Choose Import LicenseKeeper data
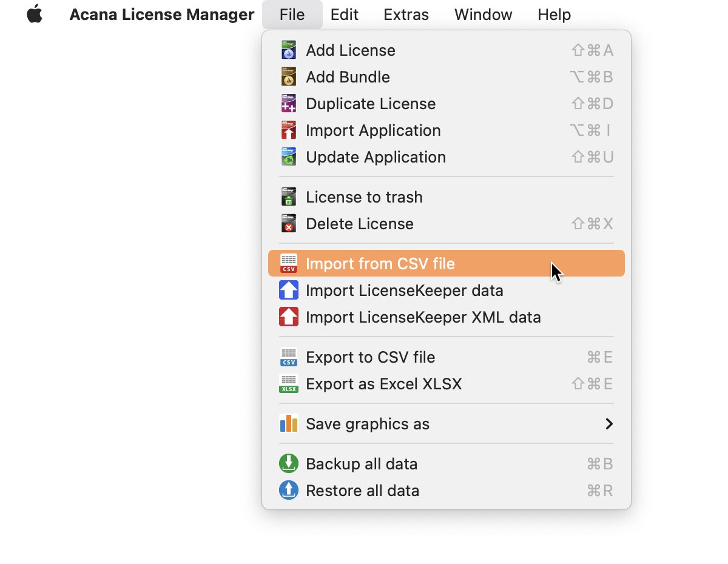The height and width of the screenshot is (564, 728). point(447,290)
